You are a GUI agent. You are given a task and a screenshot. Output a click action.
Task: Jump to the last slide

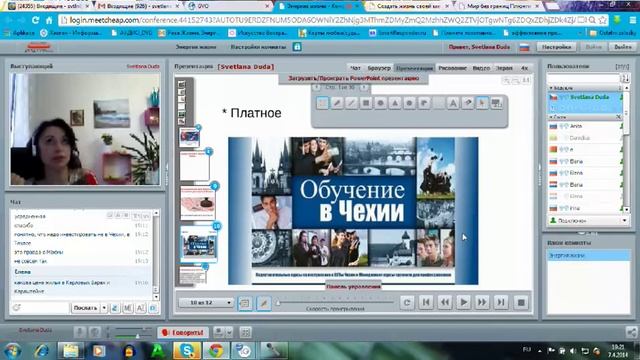[x=501, y=302]
